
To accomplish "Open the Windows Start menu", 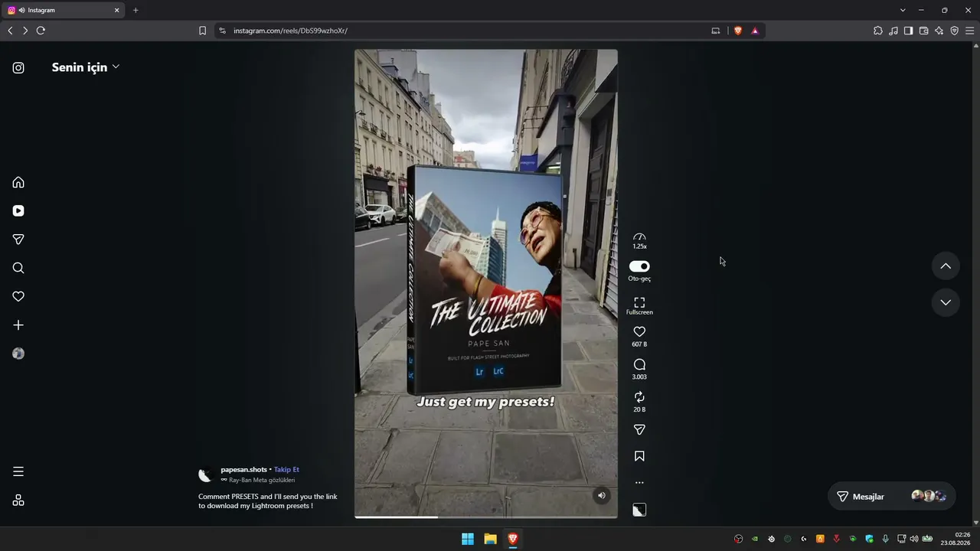I will (467, 539).
